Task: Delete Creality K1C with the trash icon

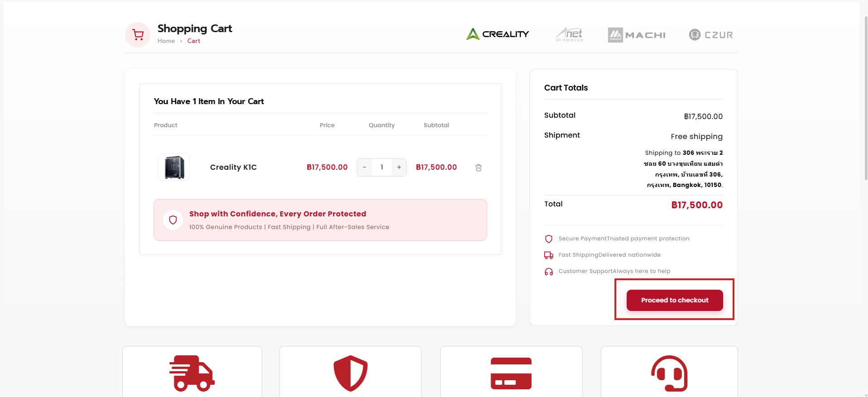Action: click(479, 167)
